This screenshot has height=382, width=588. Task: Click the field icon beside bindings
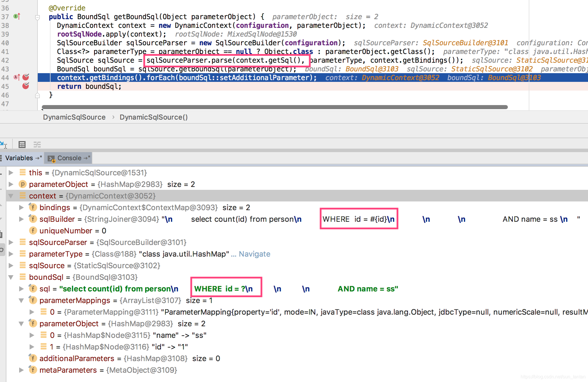pos(33,207)
